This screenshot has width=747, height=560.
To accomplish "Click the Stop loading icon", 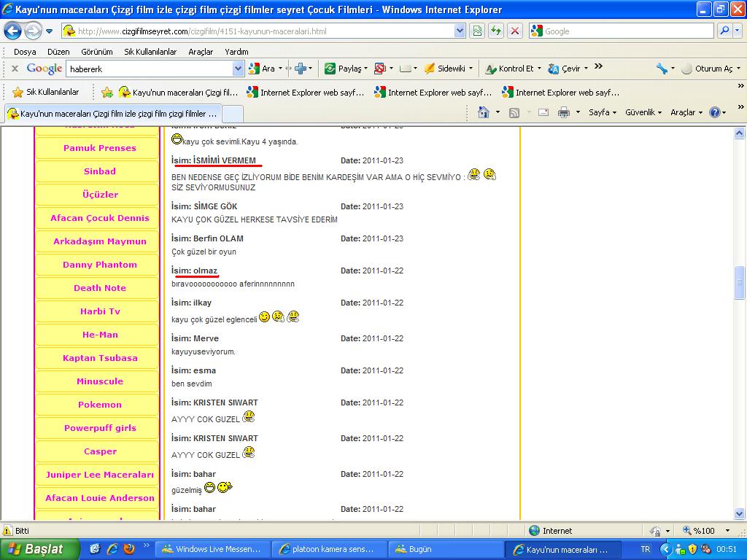I will [x=515, y=31].
